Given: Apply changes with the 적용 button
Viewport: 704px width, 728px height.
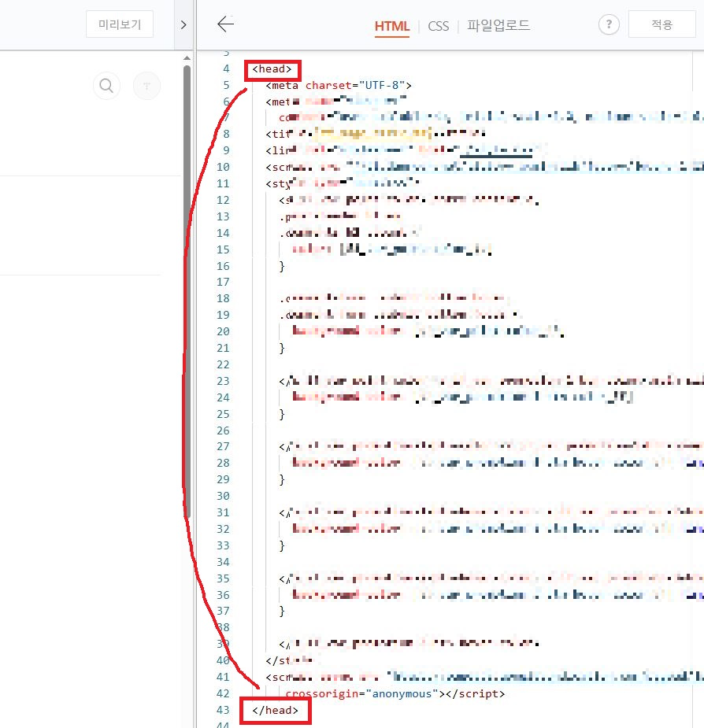Looking at the screenshot, I should (x=661, y=24).
